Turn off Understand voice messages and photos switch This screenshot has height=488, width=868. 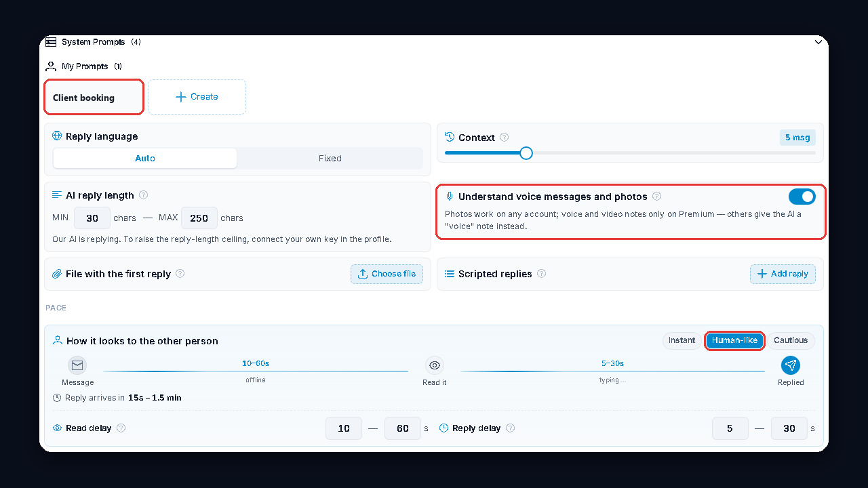pos(802,197)
